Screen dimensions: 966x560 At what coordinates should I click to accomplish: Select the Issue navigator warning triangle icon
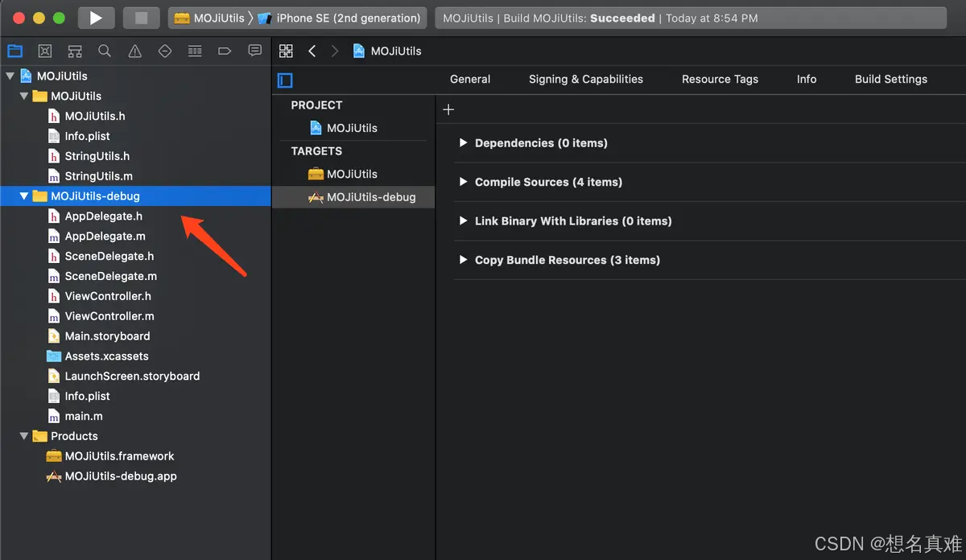134,51
